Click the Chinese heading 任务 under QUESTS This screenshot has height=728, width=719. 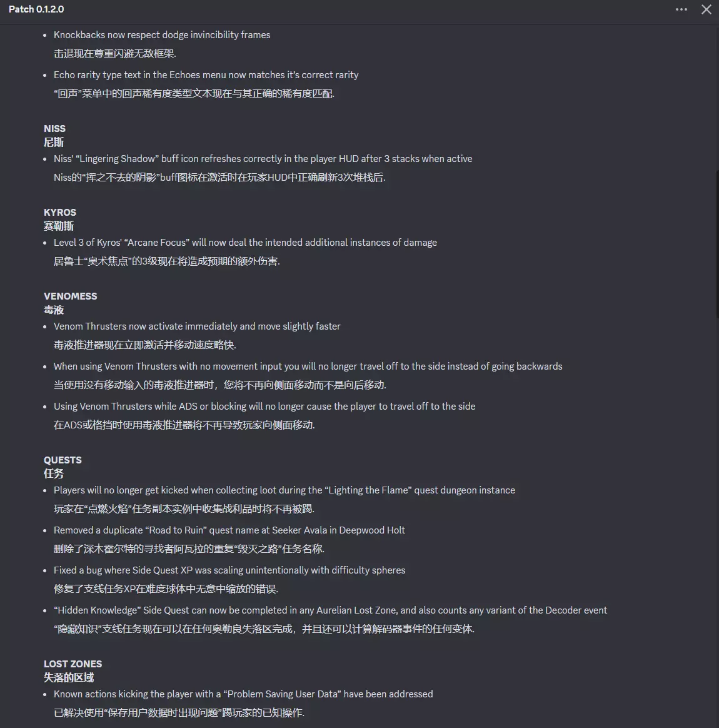pos(54,473)
